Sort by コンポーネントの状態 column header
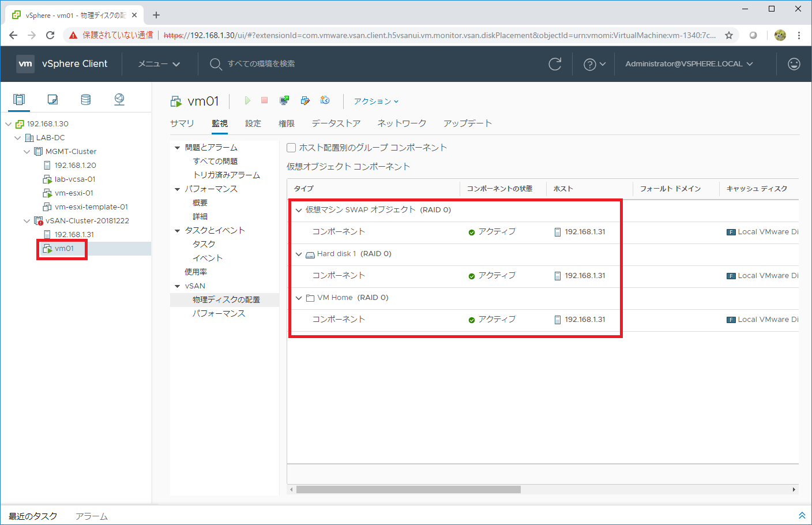 [499, 189]
